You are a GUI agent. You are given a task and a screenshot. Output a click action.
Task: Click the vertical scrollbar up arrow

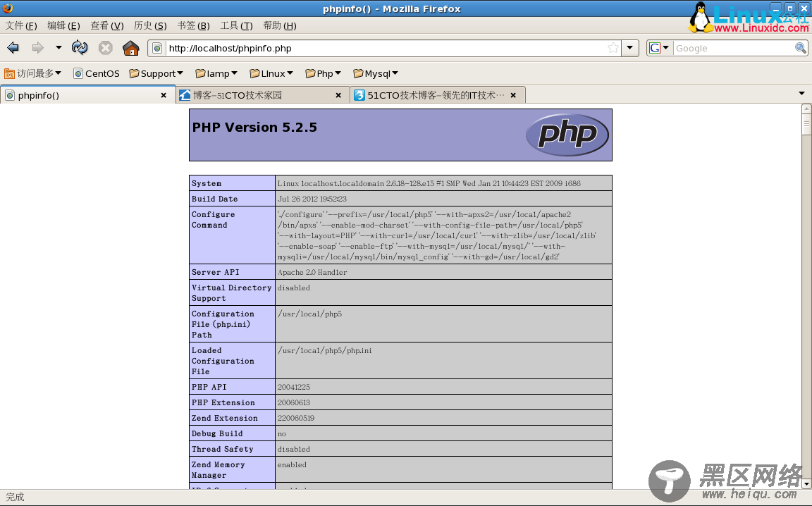[806, 109]
